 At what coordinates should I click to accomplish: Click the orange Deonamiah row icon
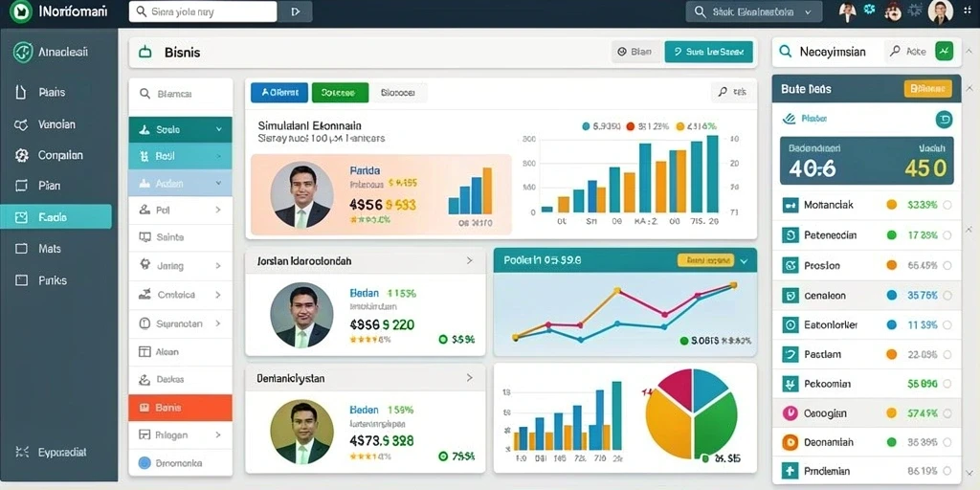[790, 442]
